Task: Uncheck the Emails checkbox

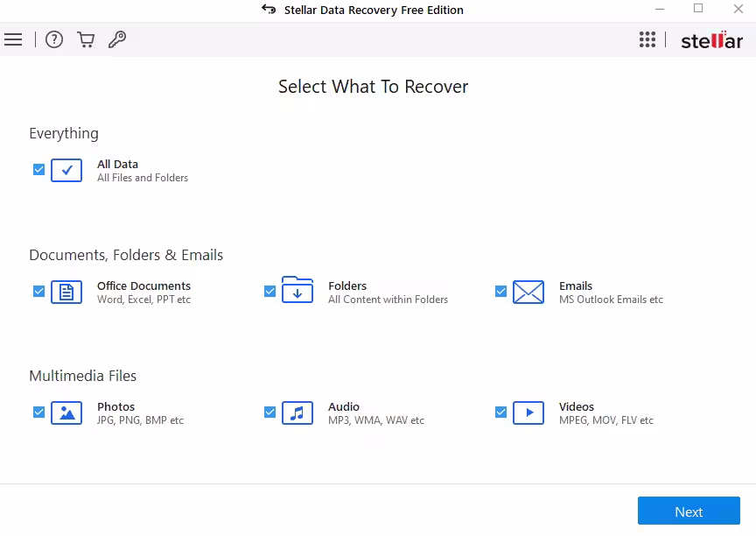Action: pyautogui.click(x=500, y=291)
